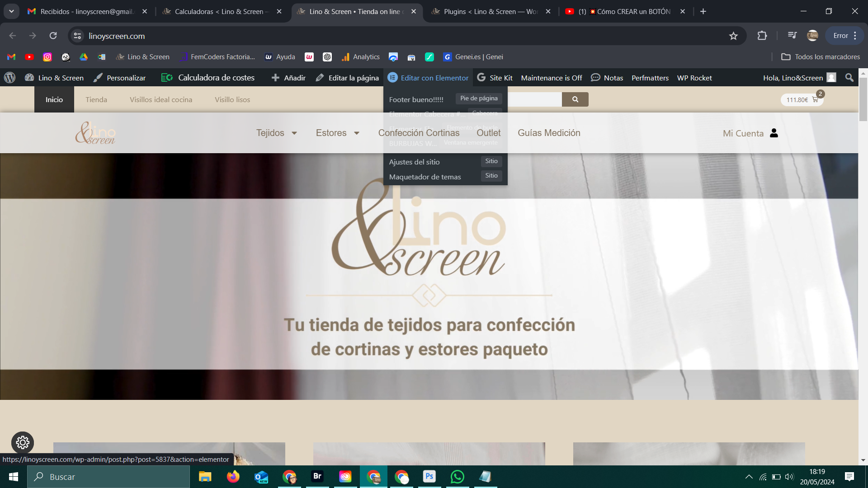Open WP Rocket menu
The height and width of the screenshot is (488, 868).
pos(694,78)
